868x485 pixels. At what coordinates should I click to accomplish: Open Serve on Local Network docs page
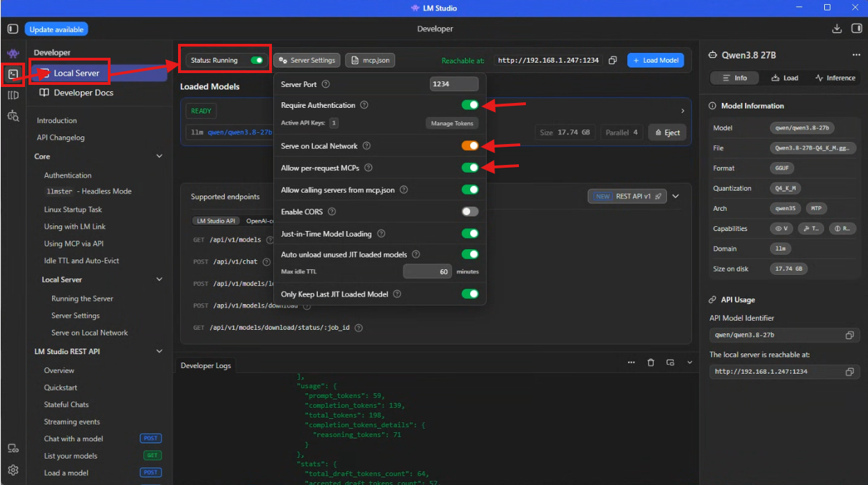(90, 333)
